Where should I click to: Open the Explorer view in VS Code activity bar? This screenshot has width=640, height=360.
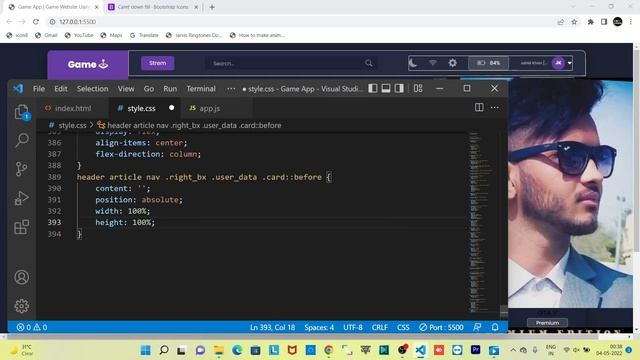coord(21,111)
